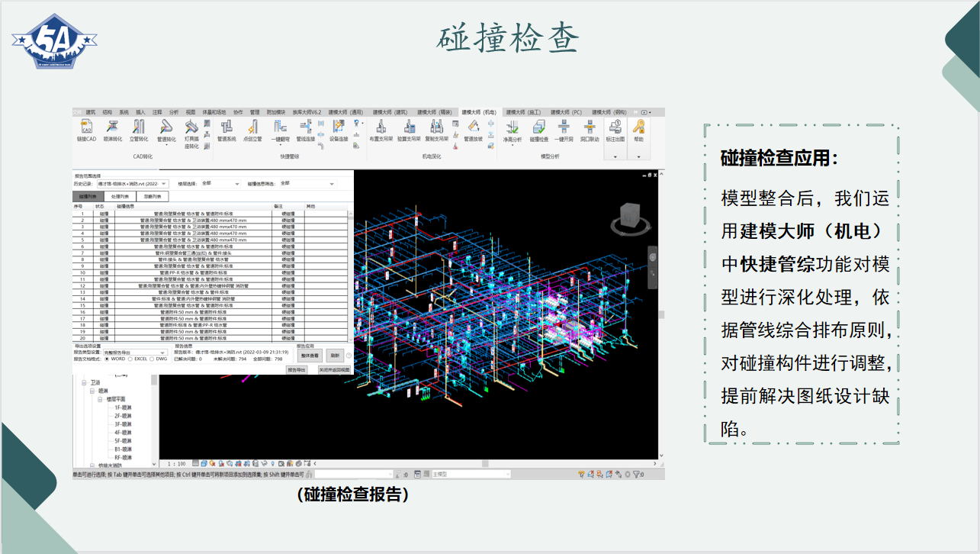Click the 管线连接 icon
The width and height of the screenshot is (980, 554).
pos(305,130)
